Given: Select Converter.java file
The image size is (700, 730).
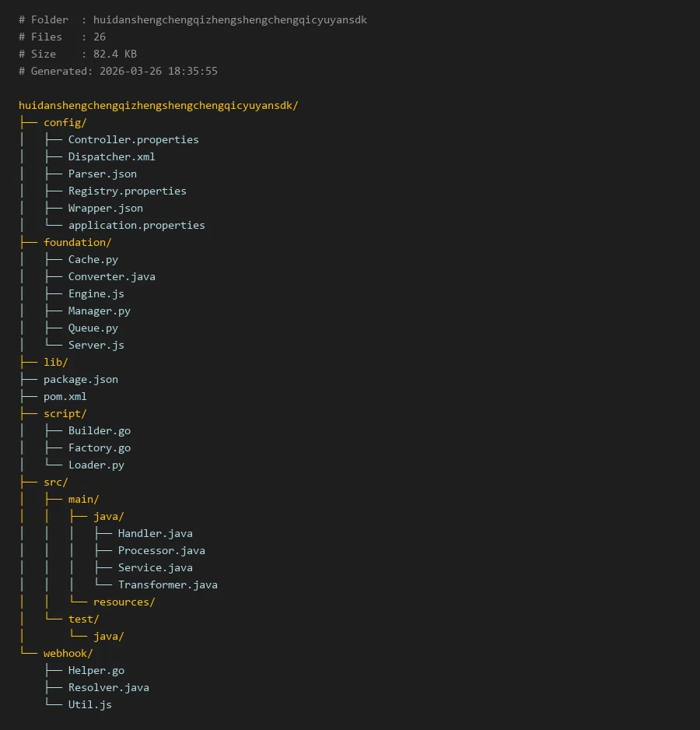Looking at the screenshot, I should click(x=111, y=276).
